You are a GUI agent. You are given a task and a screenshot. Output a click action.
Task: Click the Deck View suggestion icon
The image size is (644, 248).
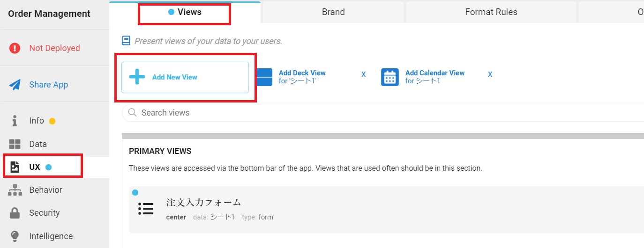pyautogui.click(x=264, y=77)
